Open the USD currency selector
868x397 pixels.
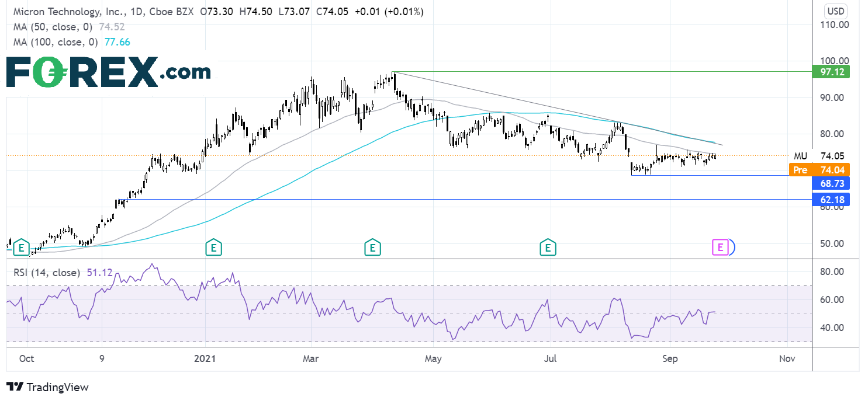click(834, 11)
